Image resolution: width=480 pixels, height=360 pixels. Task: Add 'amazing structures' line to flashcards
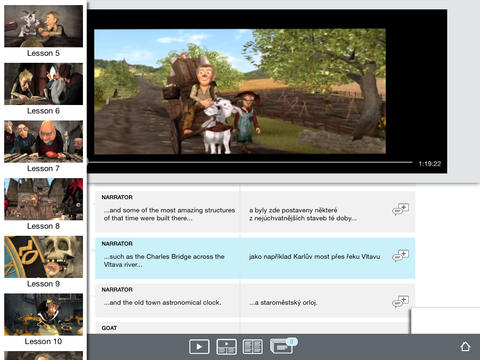400,209
